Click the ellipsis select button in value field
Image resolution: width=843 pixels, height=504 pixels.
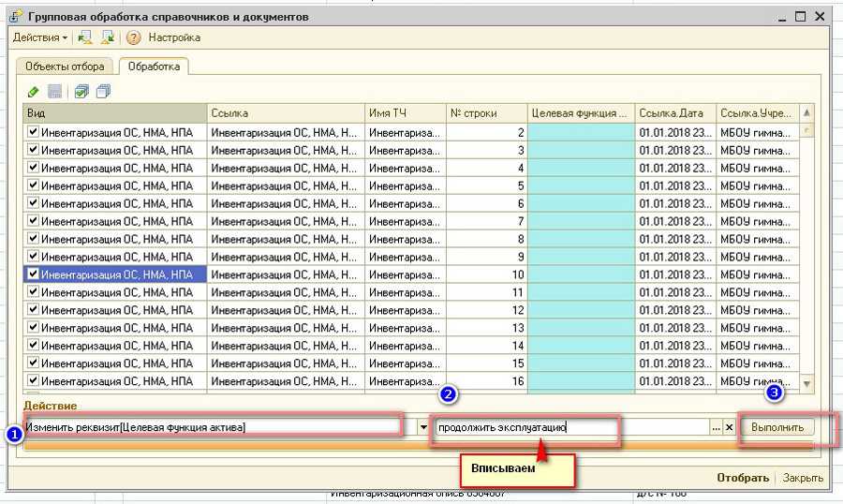(716, 427)
